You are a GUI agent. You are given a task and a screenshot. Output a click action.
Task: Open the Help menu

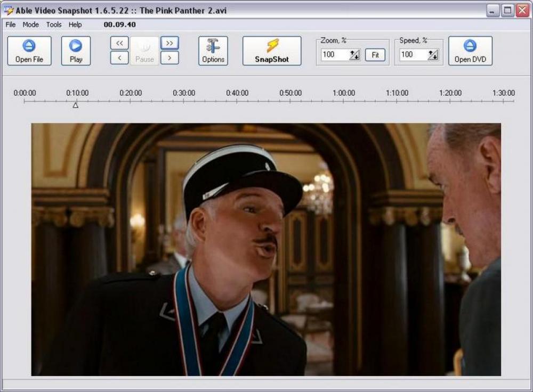coord(75,24)
